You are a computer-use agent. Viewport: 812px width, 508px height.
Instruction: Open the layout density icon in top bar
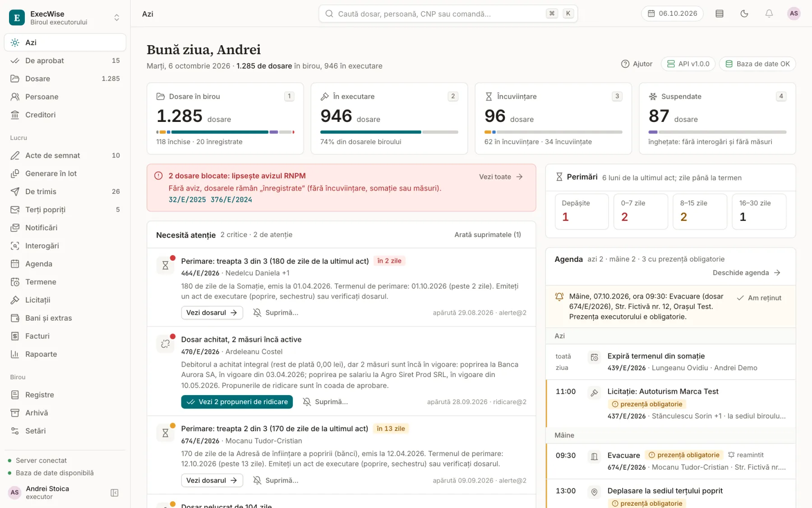(720, 14)
